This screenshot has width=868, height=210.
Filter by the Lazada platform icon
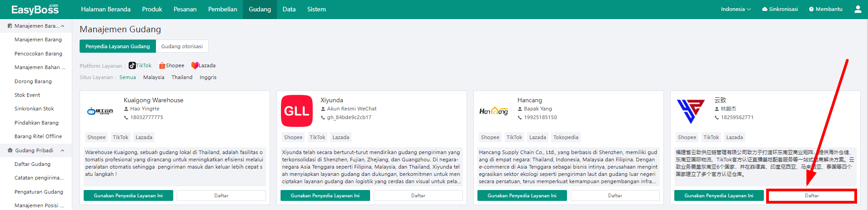click(x=195, y=65)
